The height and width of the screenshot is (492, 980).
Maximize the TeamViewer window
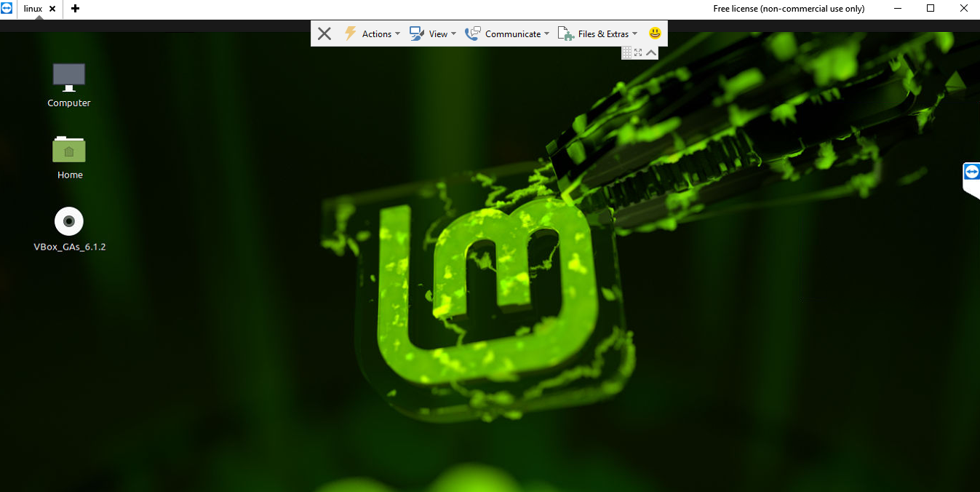coord(931,9)
